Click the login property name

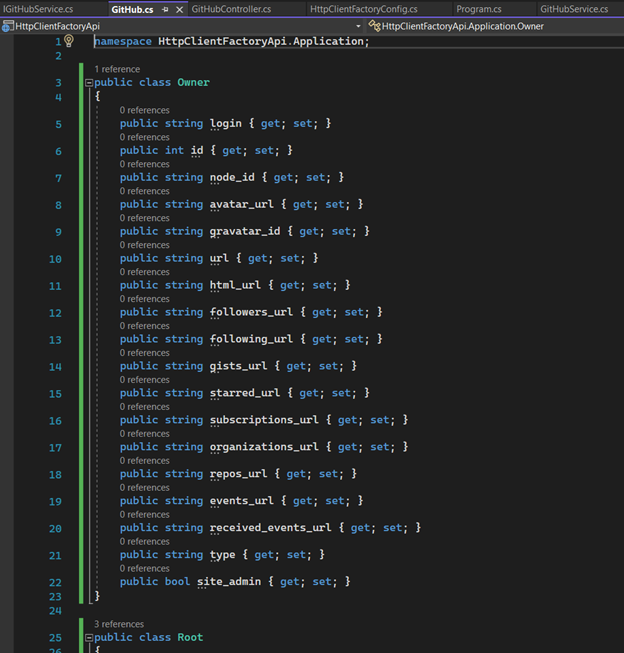pos(226,124)
